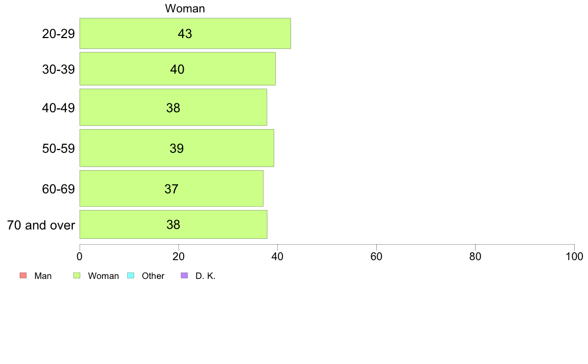
Task: Click the 20-29 age label
Action: 58,34
